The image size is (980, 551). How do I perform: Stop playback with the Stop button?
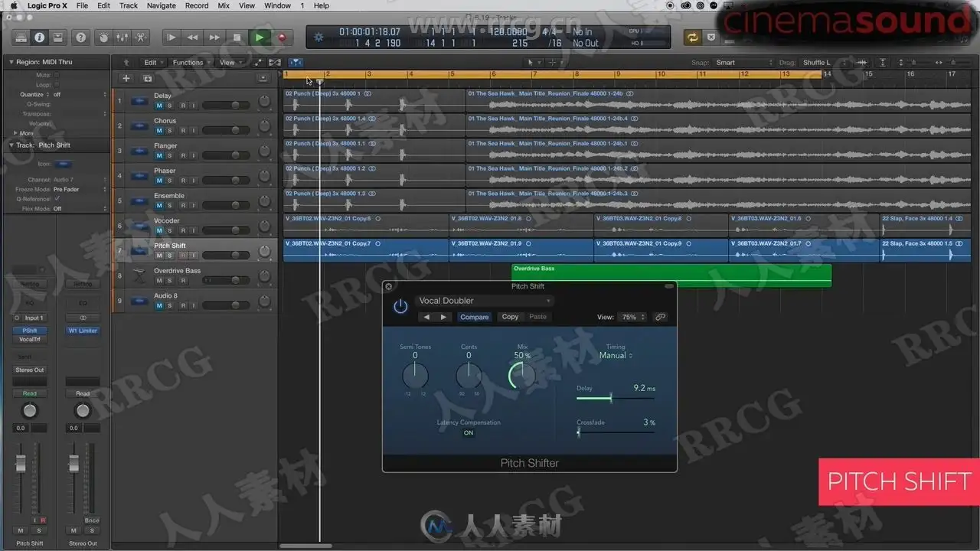[x=237, y=37]
